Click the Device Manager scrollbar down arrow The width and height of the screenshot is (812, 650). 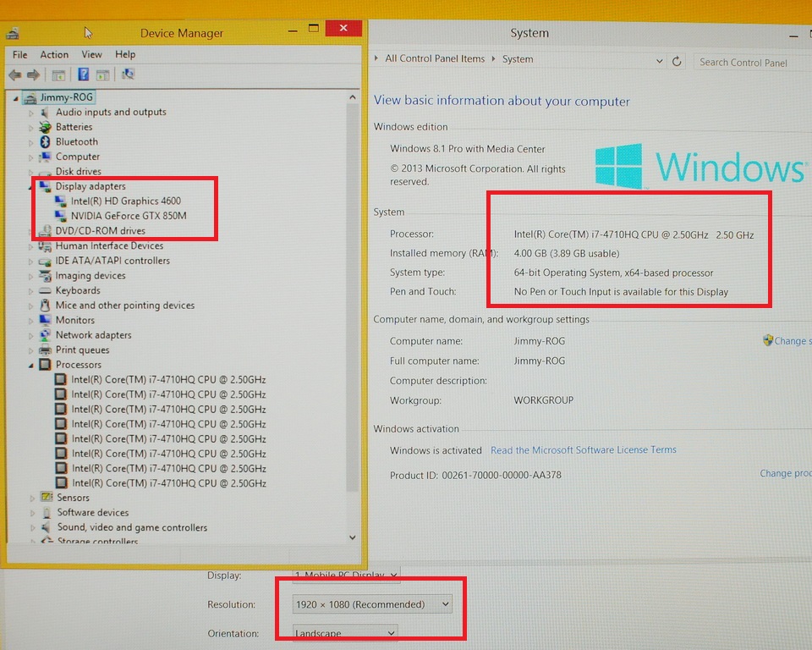(352, 537)
